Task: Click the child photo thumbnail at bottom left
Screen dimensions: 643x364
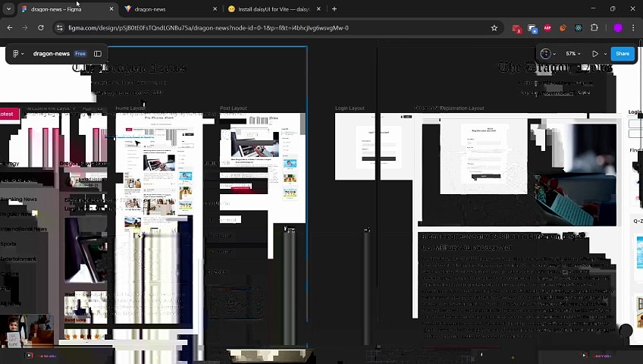Action: (27, 331)
